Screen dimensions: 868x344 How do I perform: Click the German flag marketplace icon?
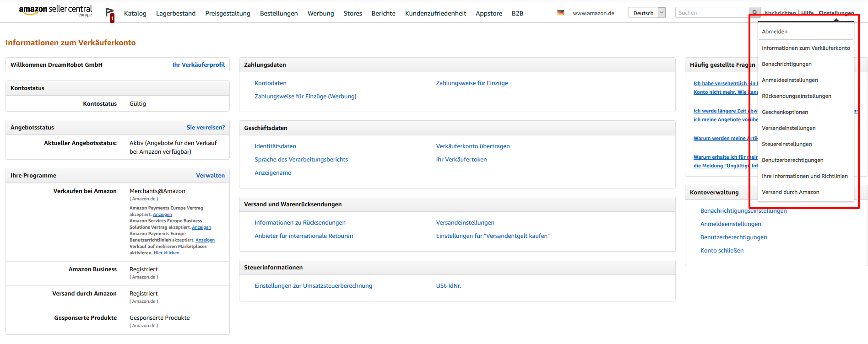tap(560, 13)
